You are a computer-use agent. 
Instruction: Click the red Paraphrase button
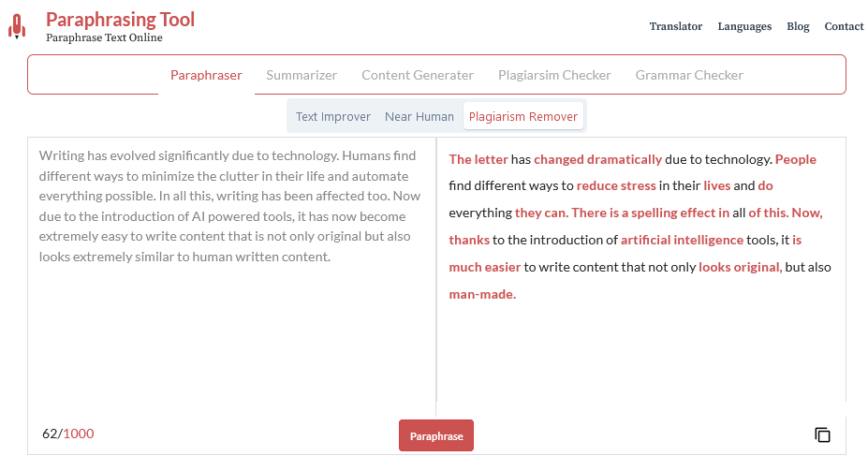pyautogui.click(x=436, y=435)
